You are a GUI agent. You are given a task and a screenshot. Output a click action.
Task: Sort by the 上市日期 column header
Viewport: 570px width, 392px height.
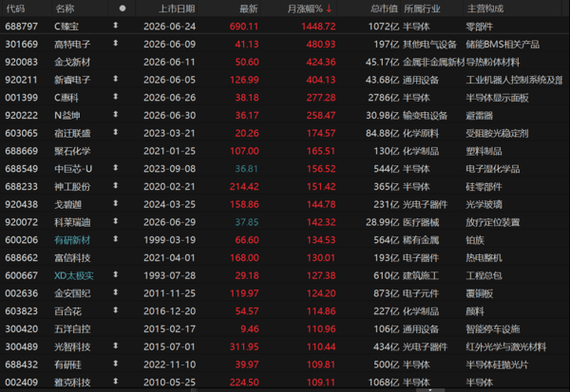(177, 9)
